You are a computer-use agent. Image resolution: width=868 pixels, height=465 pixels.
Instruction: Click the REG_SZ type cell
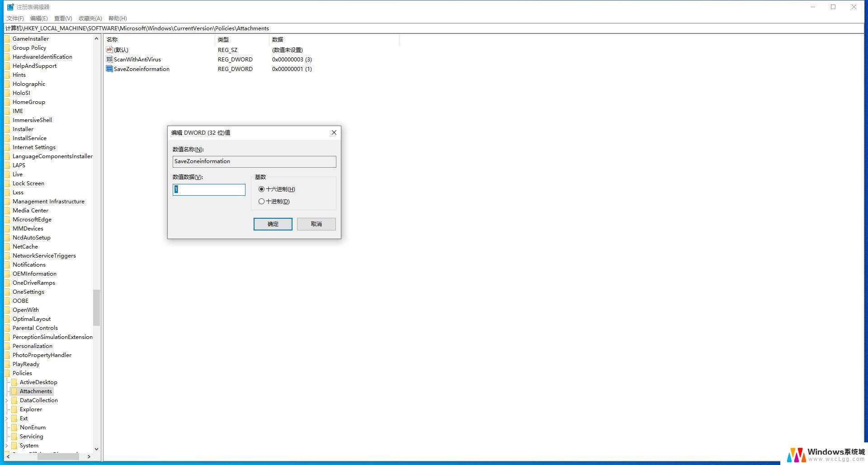[x=227, y=50]
